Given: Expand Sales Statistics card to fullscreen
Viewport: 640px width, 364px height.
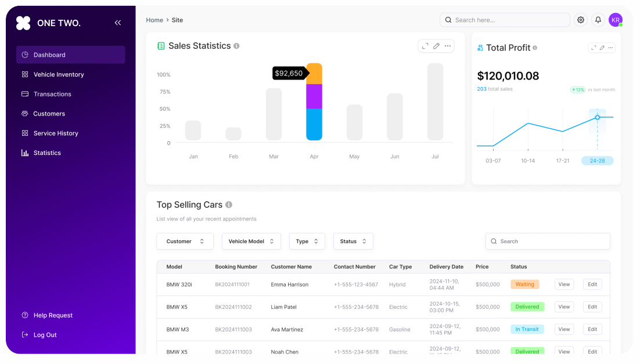Looking at the screenshot, I should click(425, 46).
